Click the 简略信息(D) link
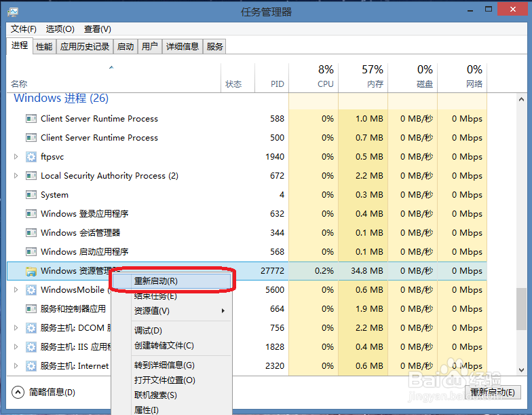The height and width of the screenshot is (415, 532). [52, 393]
